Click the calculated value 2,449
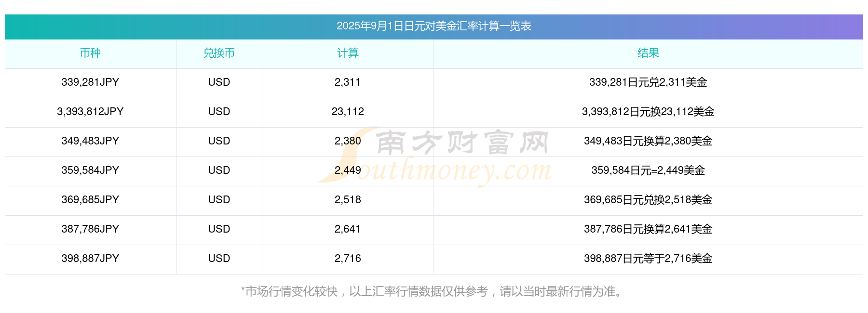868x313 pixels. 348,170
